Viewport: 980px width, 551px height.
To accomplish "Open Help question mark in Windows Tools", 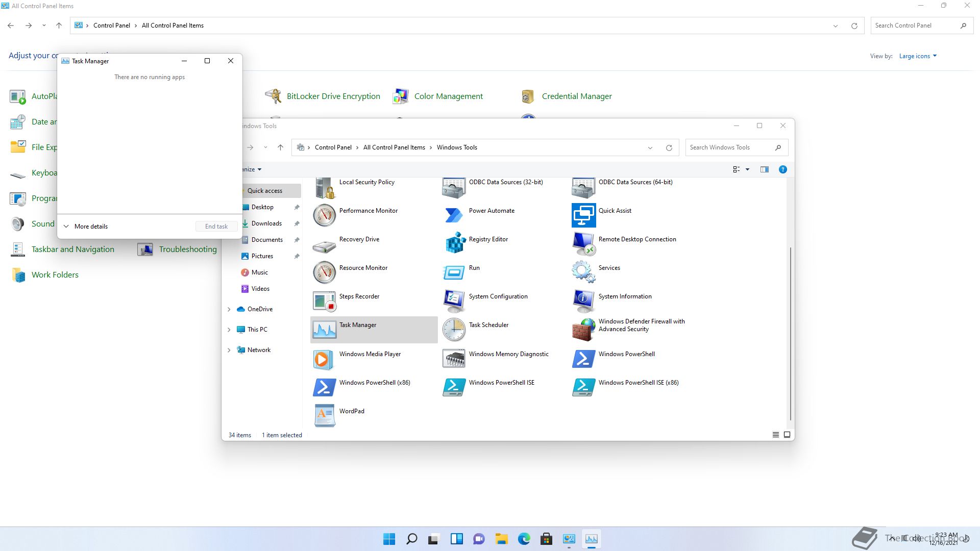I will click(x=782, y=169).
